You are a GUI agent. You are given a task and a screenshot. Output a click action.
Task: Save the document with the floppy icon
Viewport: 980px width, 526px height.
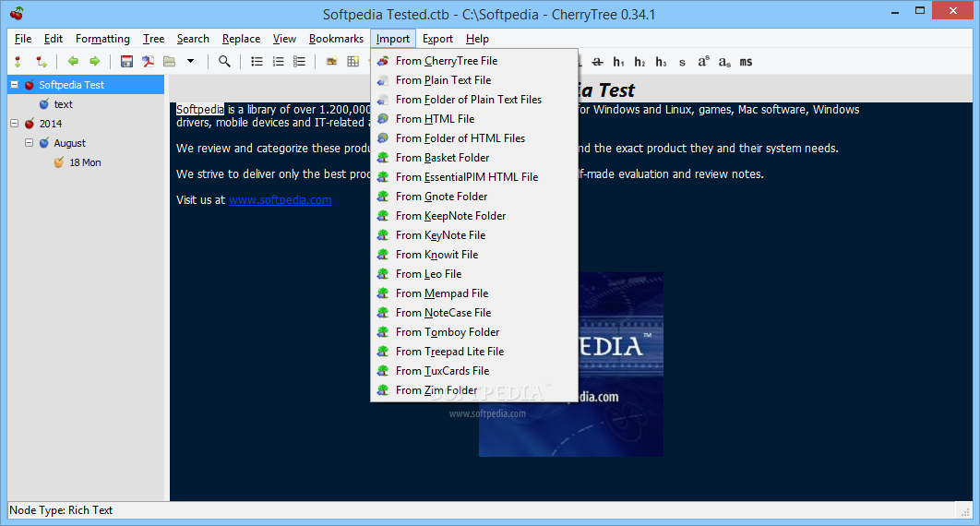click(x=126, y=61)
